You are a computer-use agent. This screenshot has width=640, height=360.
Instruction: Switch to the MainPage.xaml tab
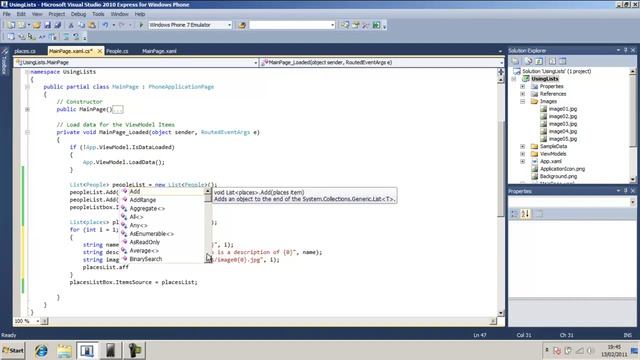tap(159, 51)
